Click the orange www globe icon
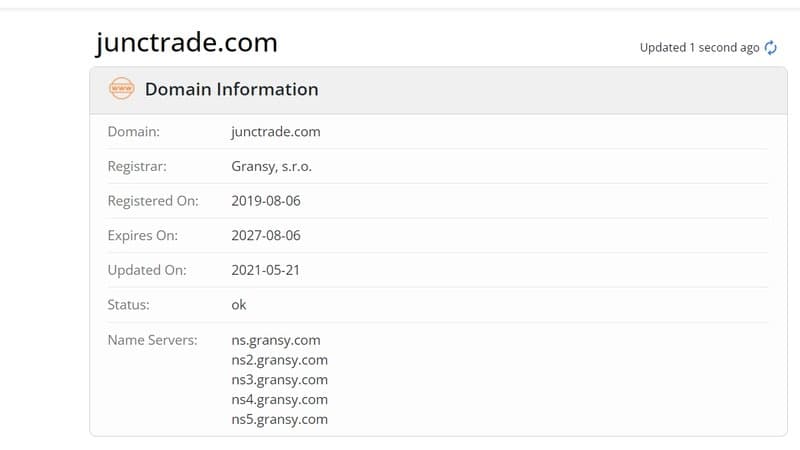This screenshot has height=450, width=800. (121, 88)
